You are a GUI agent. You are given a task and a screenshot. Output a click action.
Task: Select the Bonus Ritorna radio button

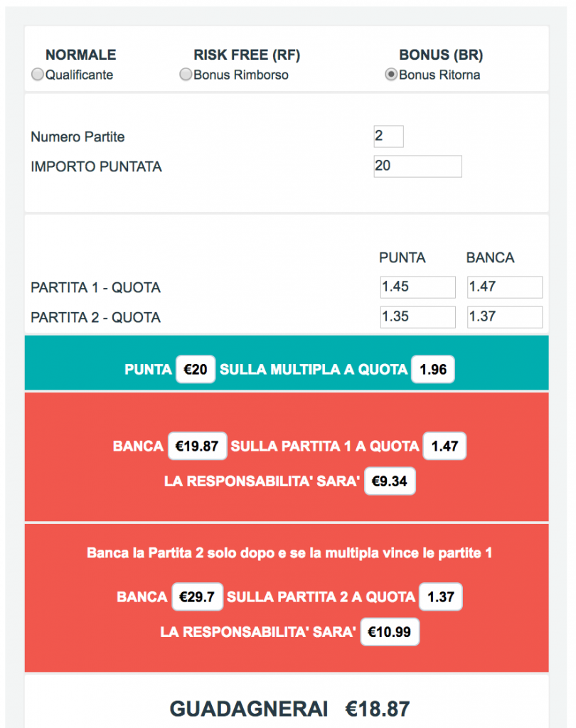pos(390,75)
